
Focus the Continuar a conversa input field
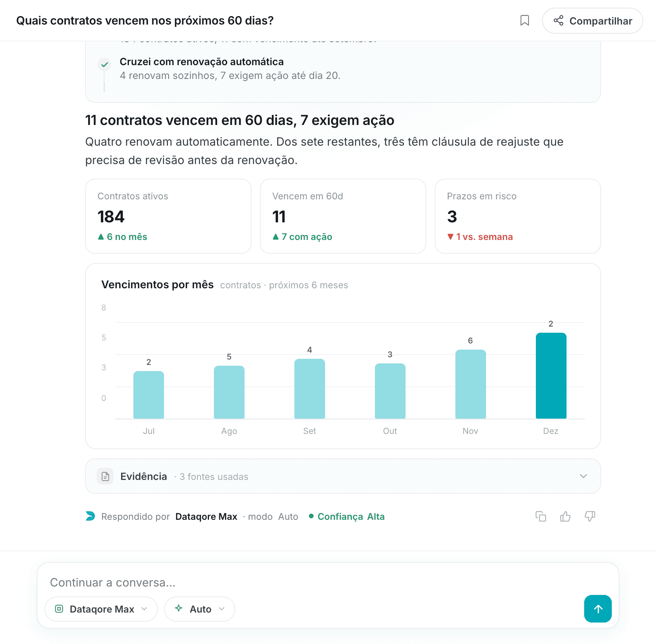tap(328, 582)
